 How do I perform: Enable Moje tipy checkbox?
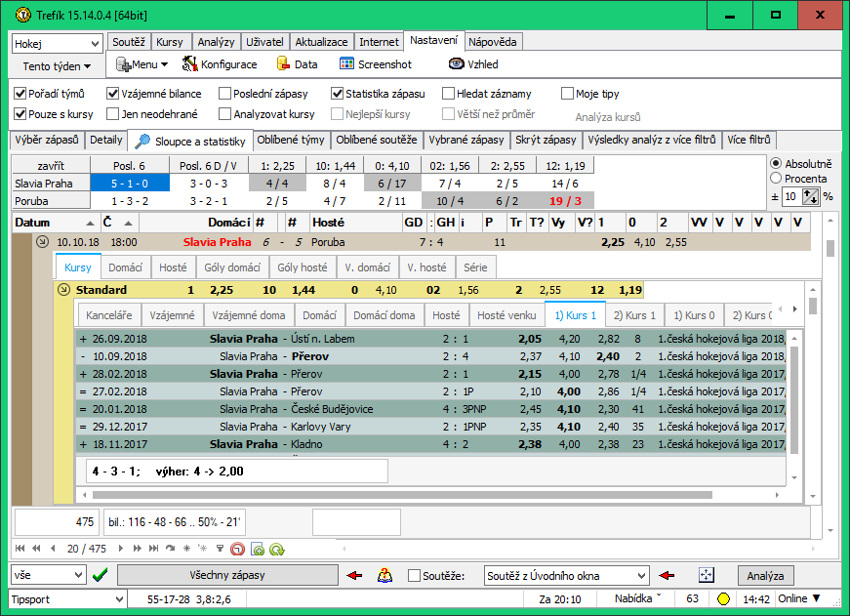pos(568,94)
